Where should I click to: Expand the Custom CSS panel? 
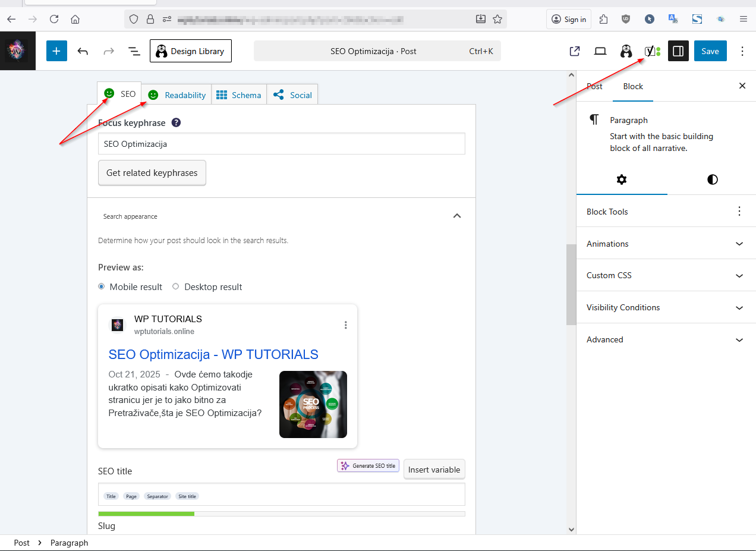pyautogui.click(x=666, y=276)
